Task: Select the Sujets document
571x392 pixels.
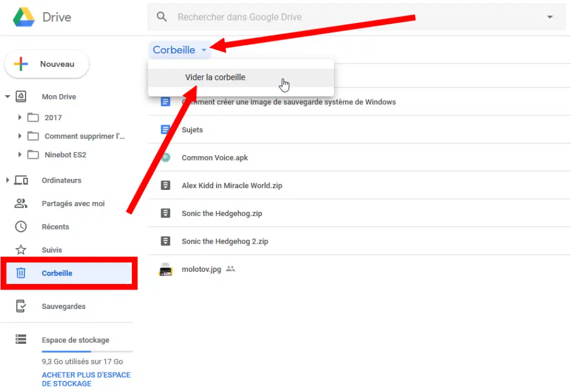Action: (x=192, y=130)
